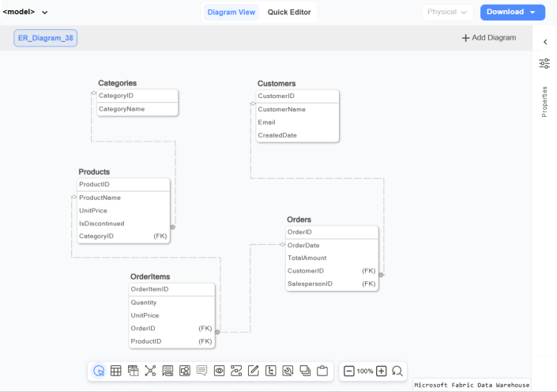The image size is (557, 392).
Task: Click the speech bubble comment icon
Action: click(201, 371)
